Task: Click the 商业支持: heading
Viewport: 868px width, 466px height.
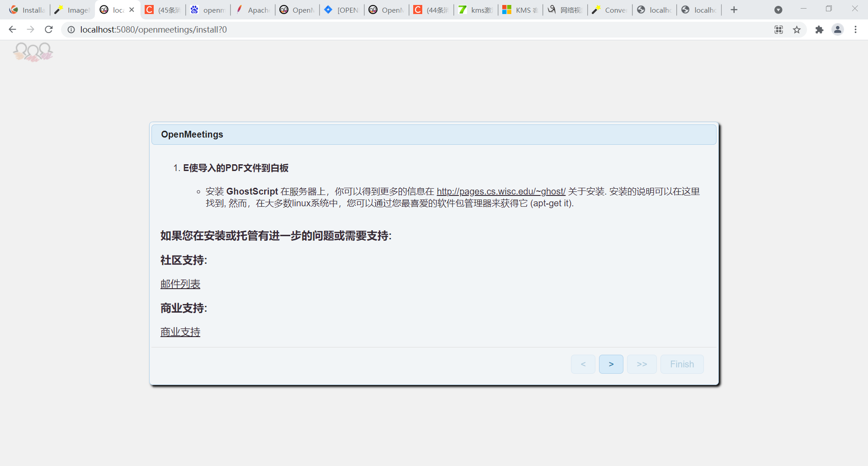Action: tap(184, 308)
